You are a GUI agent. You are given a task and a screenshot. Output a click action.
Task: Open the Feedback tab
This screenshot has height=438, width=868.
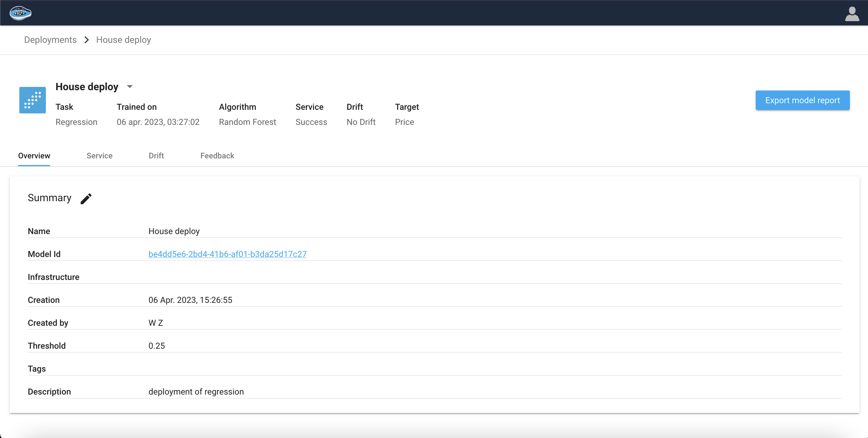pos(217,156)
